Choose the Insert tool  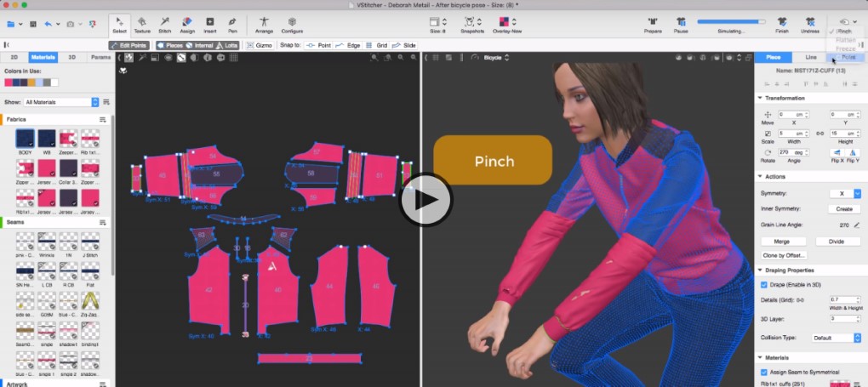point(210,25)
